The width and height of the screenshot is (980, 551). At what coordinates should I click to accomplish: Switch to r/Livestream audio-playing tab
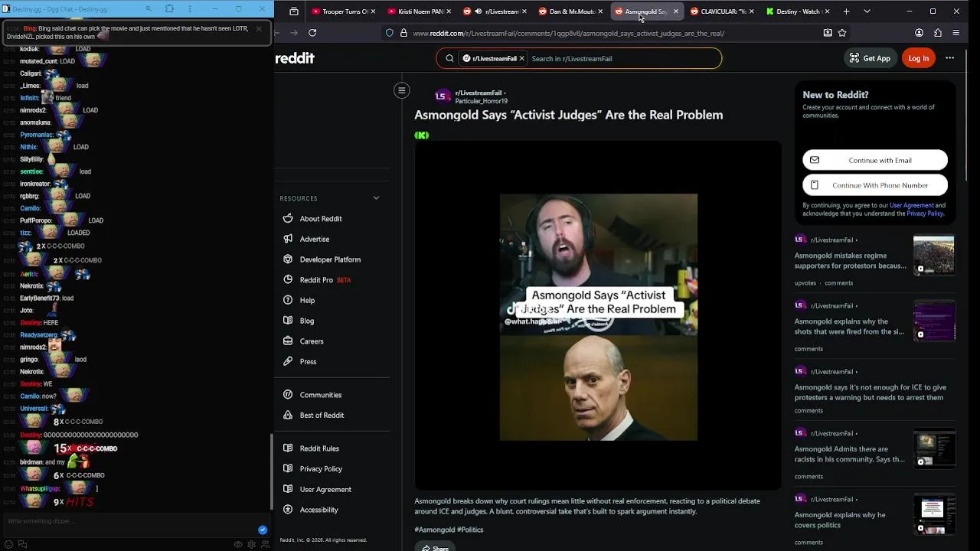[x=494, y=11]
